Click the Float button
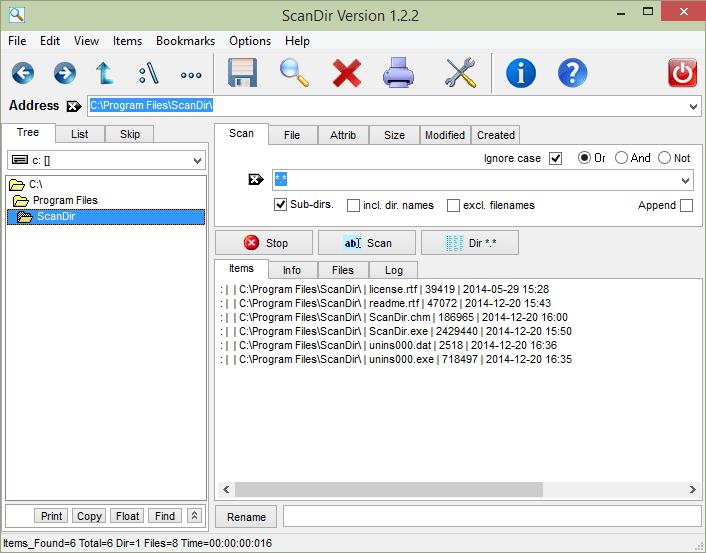The image size is (706, 553). click(127, 516)
